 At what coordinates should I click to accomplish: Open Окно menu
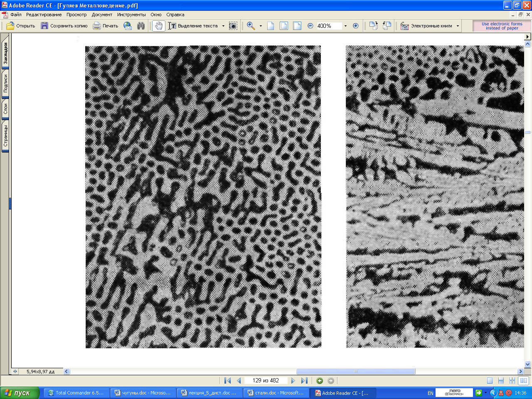(156, 15)
